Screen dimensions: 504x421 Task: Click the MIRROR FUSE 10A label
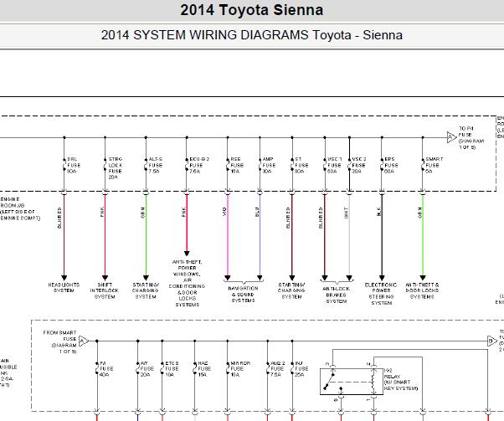pos(240,368)
